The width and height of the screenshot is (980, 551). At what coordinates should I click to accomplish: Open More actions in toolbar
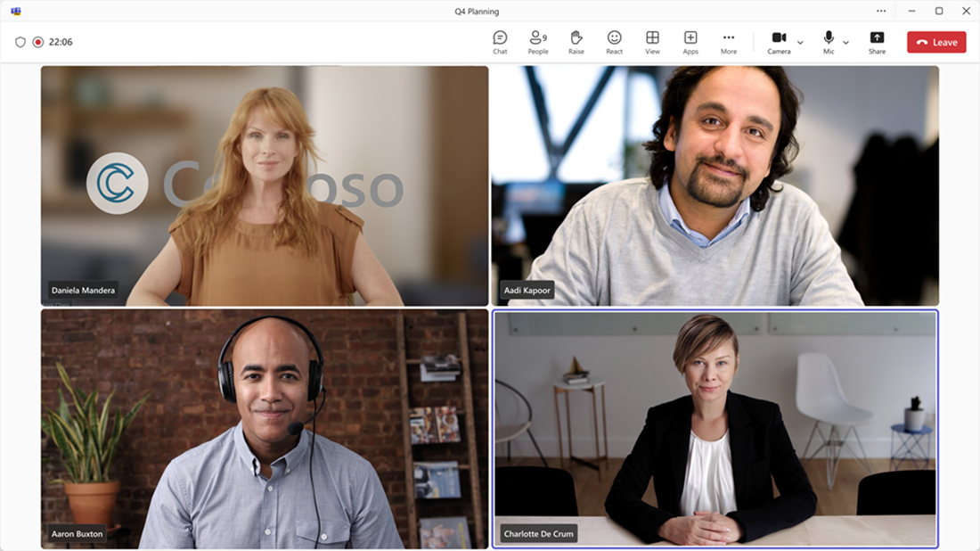pyautogui.click(x=728, y=43)
